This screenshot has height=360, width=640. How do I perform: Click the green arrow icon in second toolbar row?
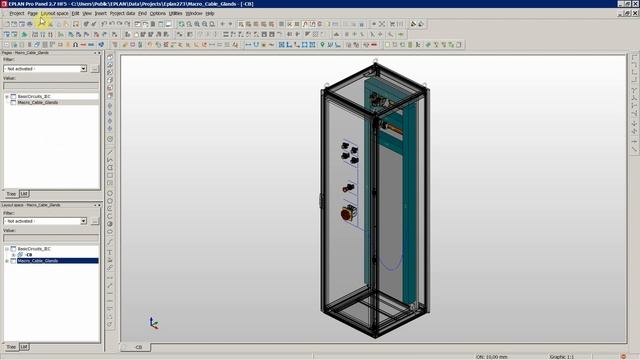(24, 34)
